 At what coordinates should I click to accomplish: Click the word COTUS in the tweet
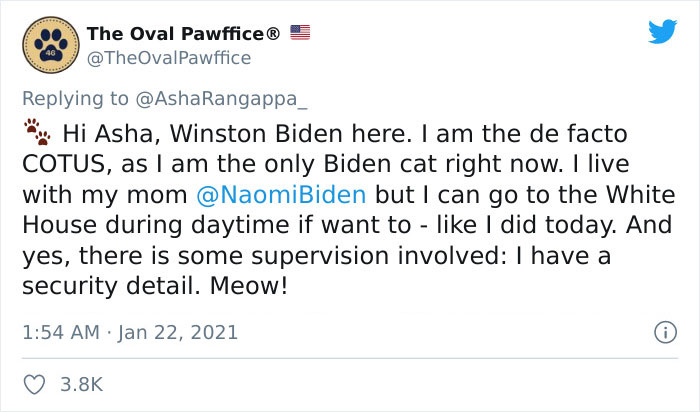tap(68, 164)
